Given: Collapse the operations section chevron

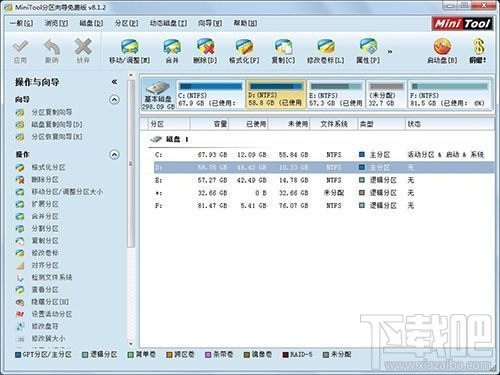Looking at the screenshot, I should pos(114,155).
